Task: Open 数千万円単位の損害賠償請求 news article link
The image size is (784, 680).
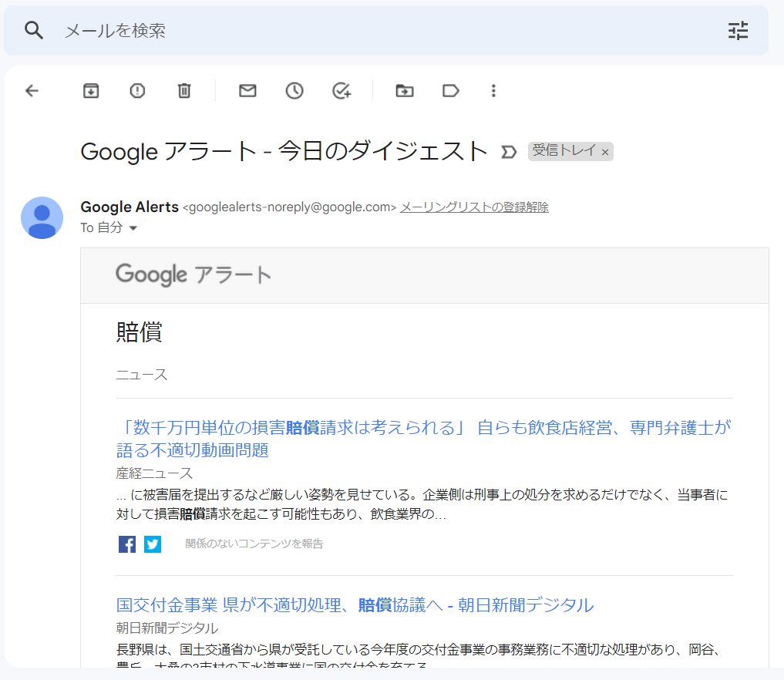Action: [x=424, y=439]
